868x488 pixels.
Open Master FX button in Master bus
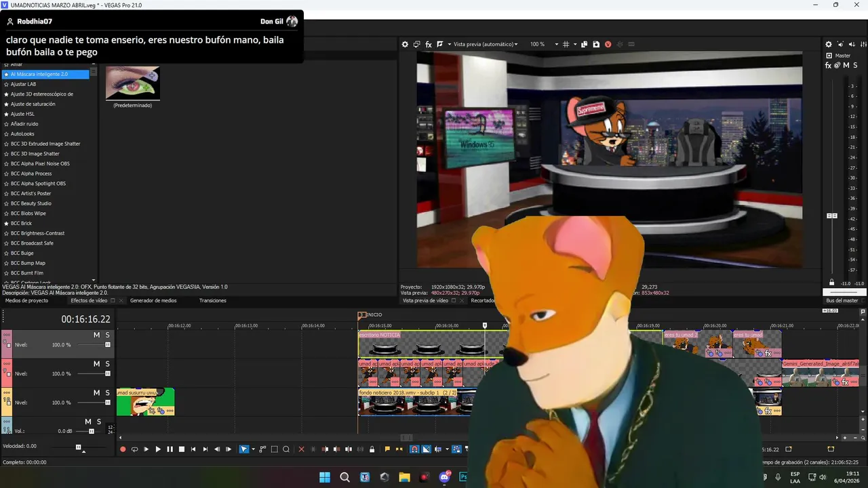click(x=828, y=66)
